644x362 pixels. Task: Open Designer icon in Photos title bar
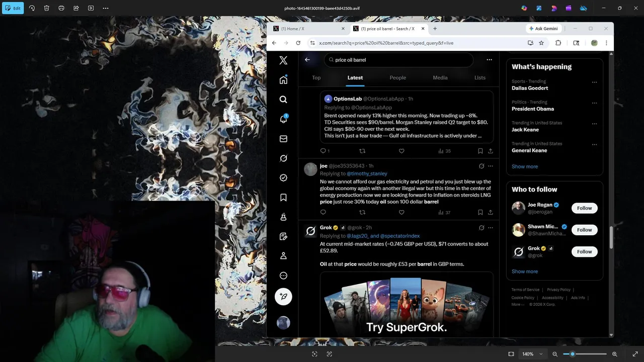click(554, 8)
